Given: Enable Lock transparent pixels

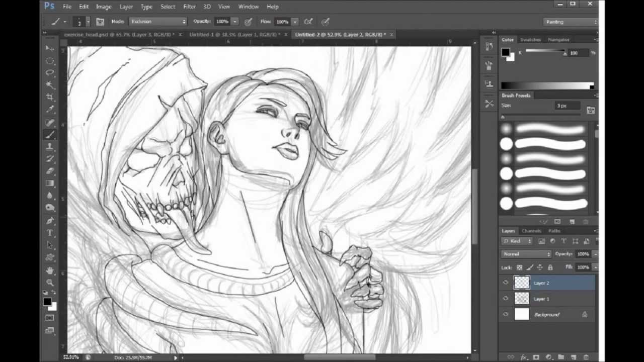Looking at the screenshot, I should pyautogui.click(x=519, y=267).
